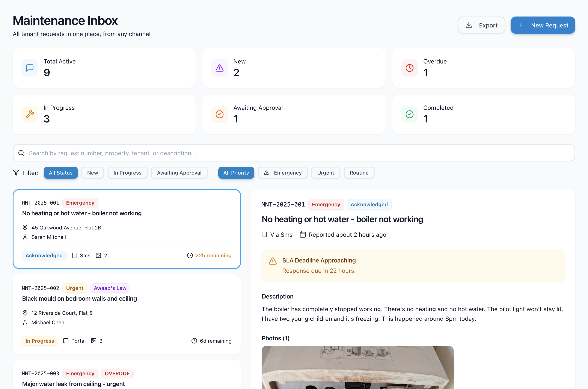This screenshot has height=389, width=588.
Task: Open the boiler photo thumbnail
Action: (x=357, y=367)
